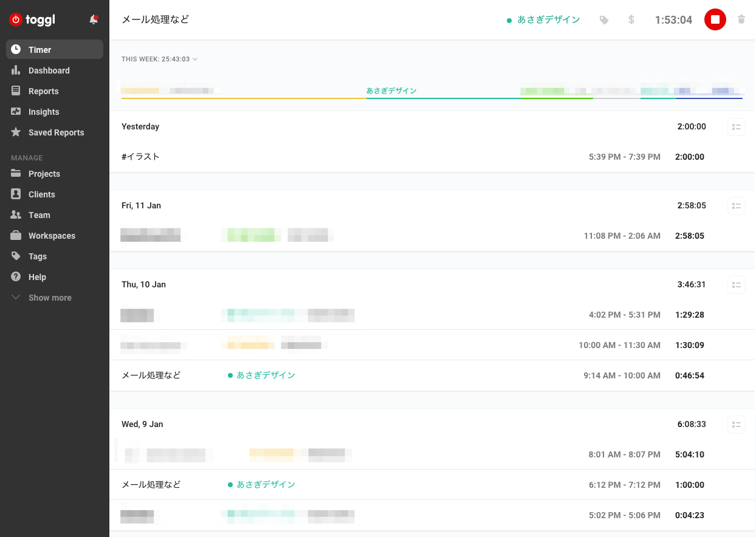Click the Toggl logo
Viewport: 756px width, 537px height.
(x=32, y=19)
